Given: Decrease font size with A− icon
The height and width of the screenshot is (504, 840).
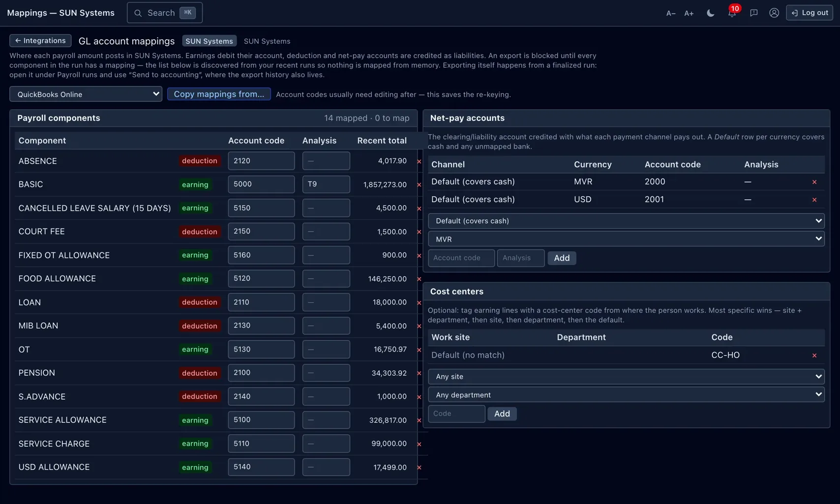Looking at the screenshot, I should tap(671, 13).
